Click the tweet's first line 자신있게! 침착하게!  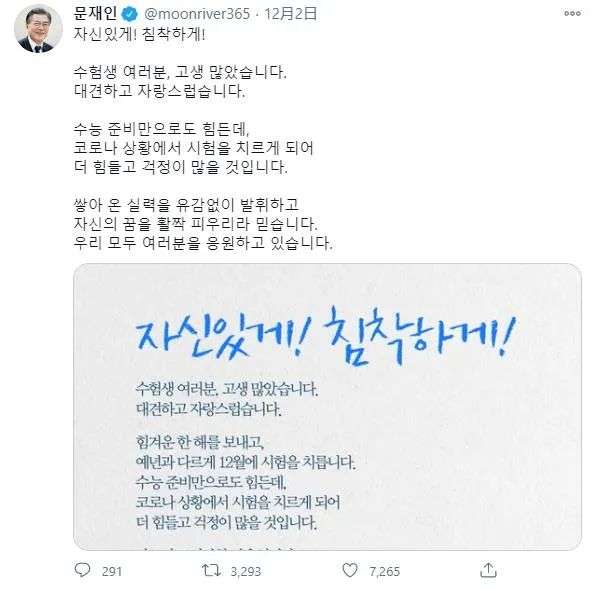click(139, 34)
